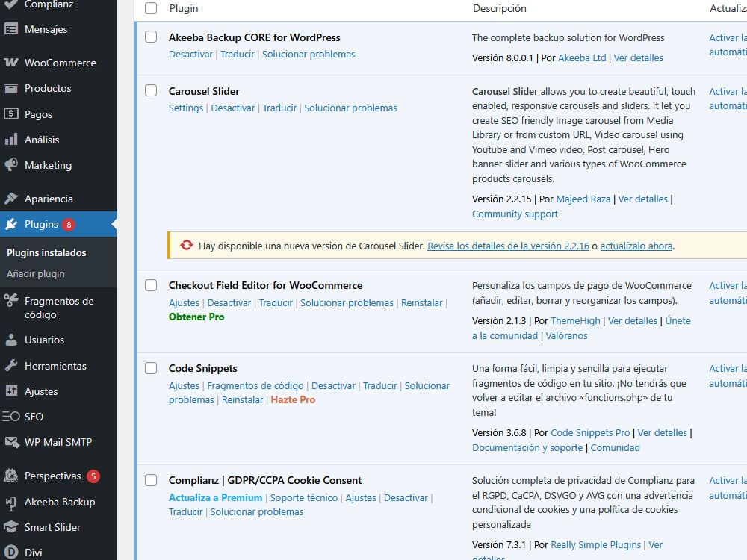Click the Usuarios person icon
Image resolution: width=747 pixels, height=560 pixels.
11,340
